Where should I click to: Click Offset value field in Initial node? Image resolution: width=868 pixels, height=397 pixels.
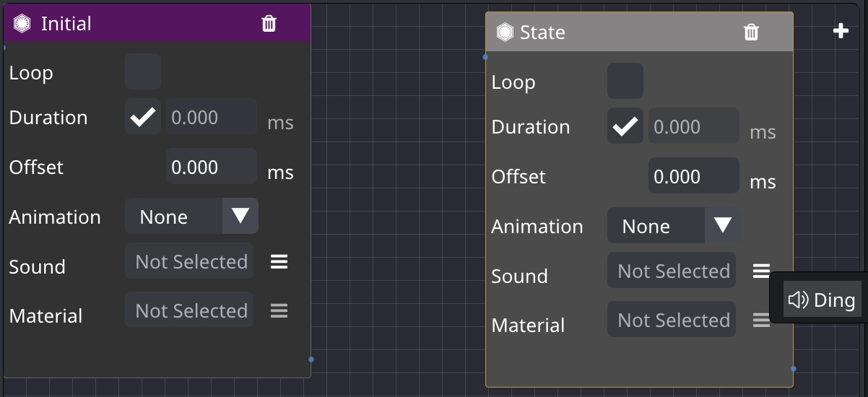[212, 166]
